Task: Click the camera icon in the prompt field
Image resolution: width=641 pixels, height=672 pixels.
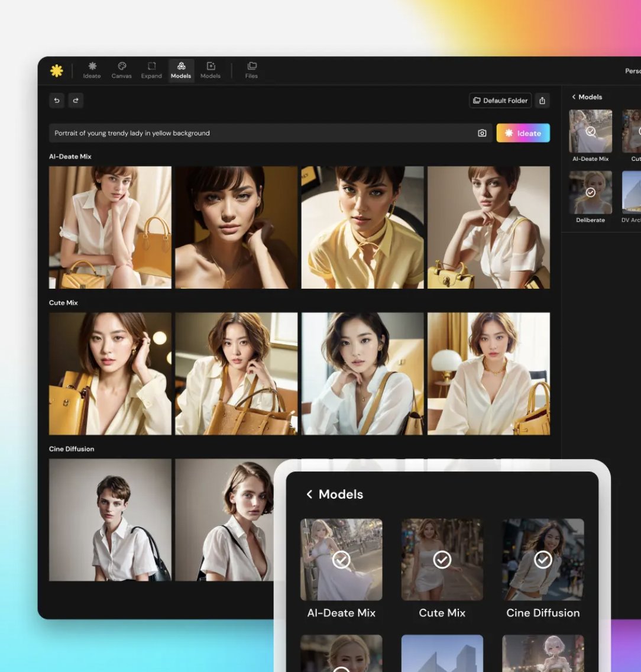Action: (x=482, y=133)
